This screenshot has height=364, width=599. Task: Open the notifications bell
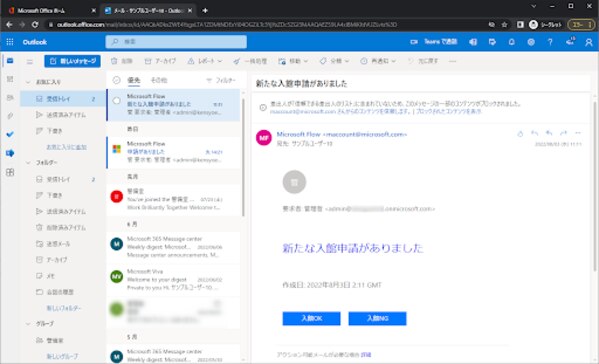coord(512,42)
